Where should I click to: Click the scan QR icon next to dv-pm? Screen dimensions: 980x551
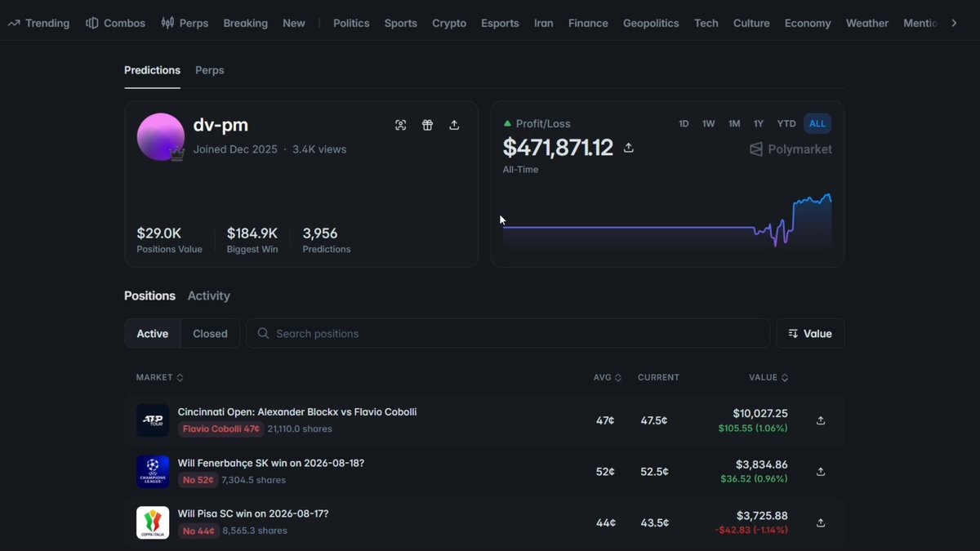click(x=400, y=125)
